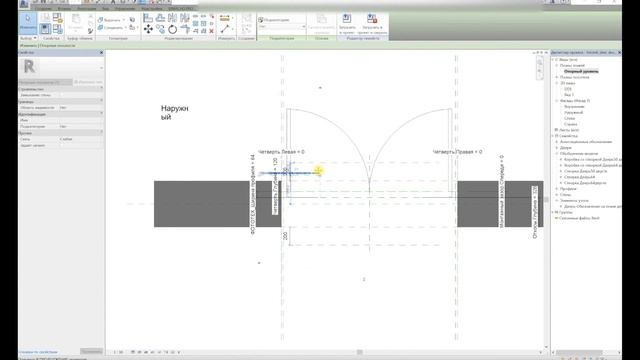Close the Properties palette
Screen dimensions: 640x360
101,53
